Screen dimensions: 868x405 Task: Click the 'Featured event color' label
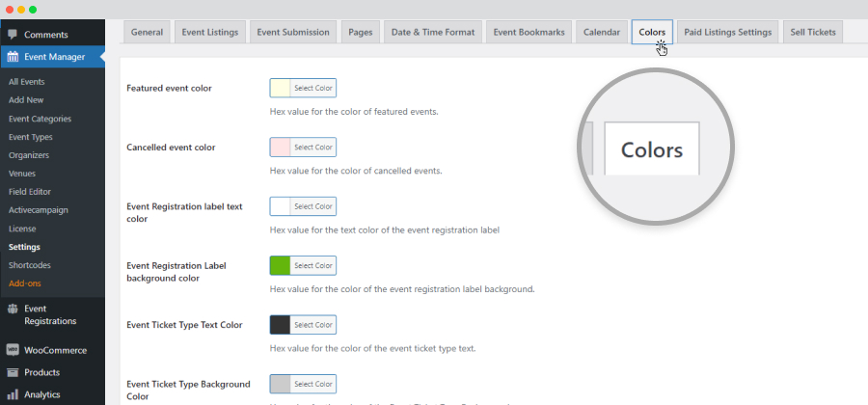(x=170, y=88)
